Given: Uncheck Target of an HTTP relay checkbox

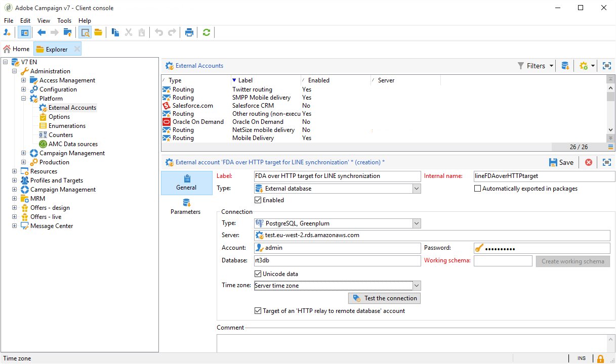Looking at the screenshot, I should coord(258,311).
